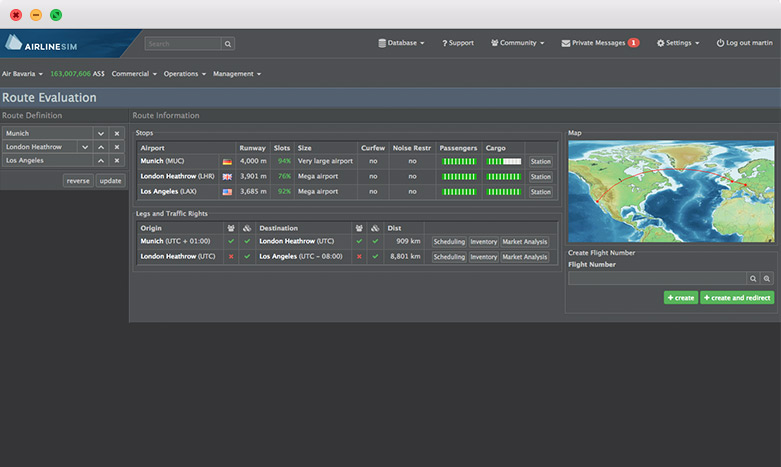
Task: Click the UK flag for London Heathrow
Action: (227, 177)
